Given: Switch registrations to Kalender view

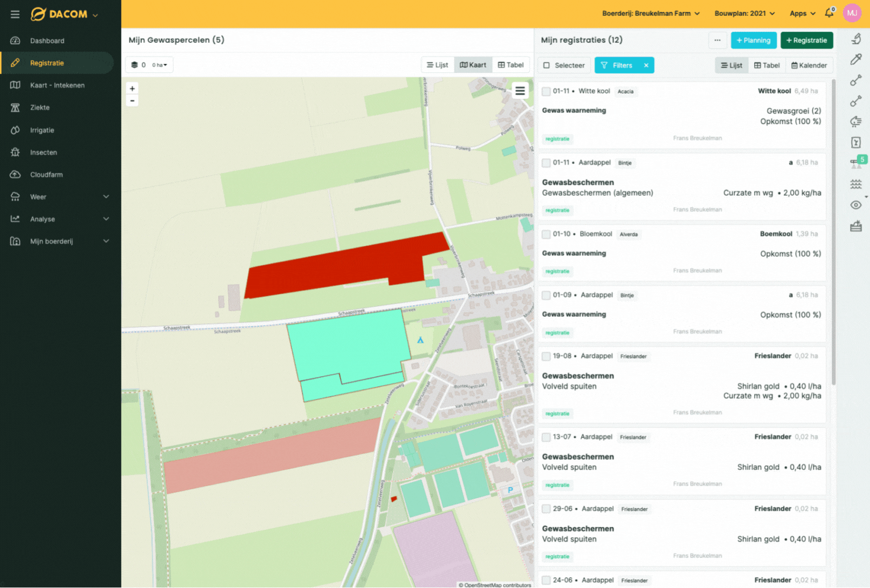Looking at the screenshot, I should (x=809, y=65).
